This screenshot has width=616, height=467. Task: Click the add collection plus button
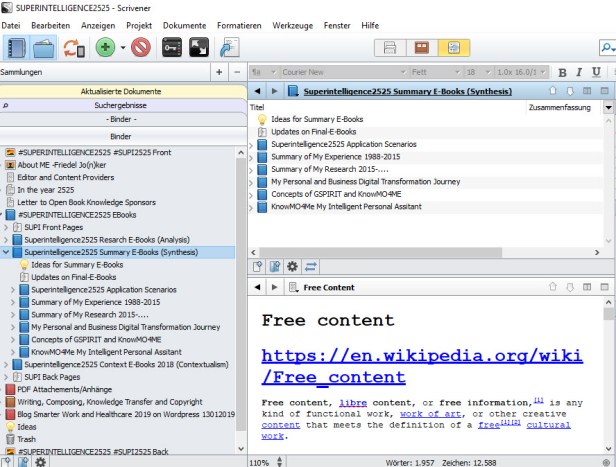(x=219, y=72)
